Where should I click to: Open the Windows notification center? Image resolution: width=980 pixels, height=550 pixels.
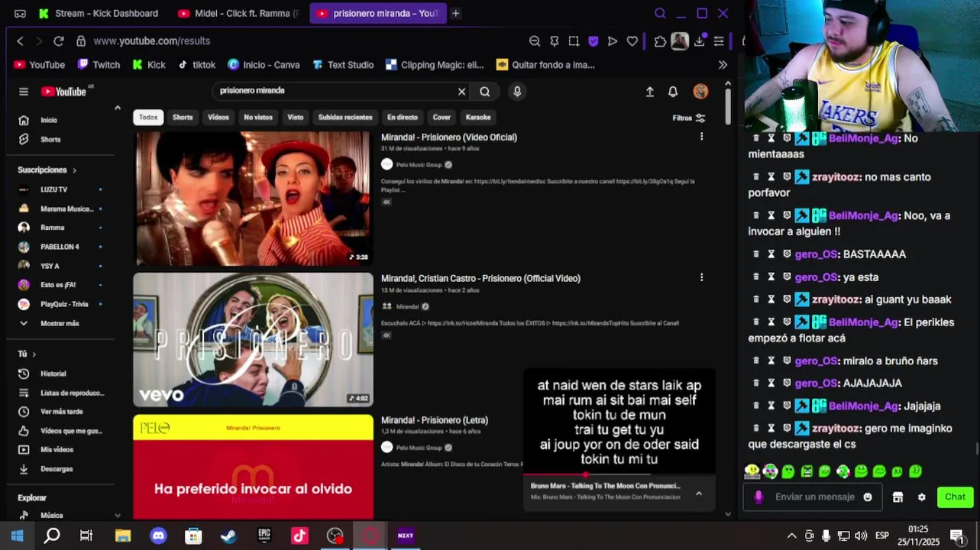coord(956,535)
